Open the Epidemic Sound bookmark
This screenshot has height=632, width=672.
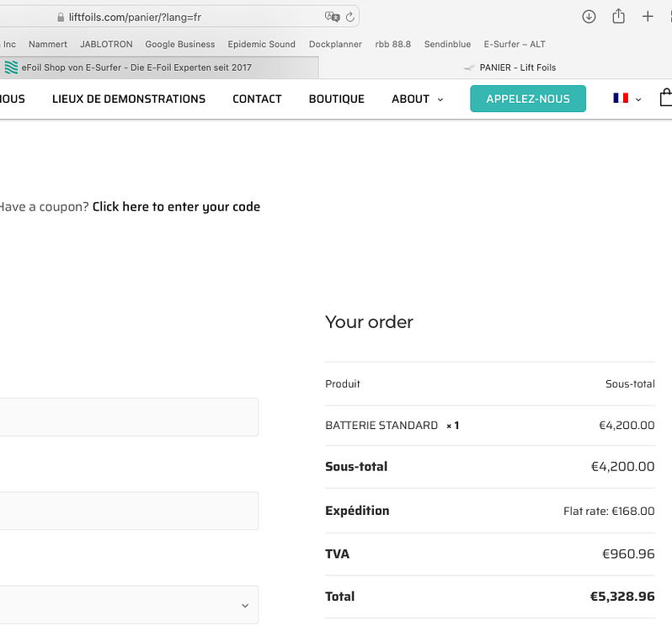tap(261, 44)
